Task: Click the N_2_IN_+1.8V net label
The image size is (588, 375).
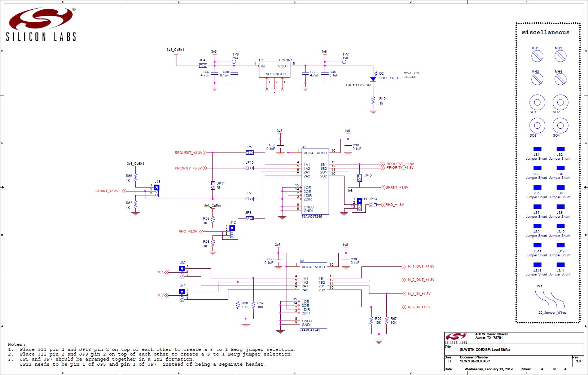Action: tap(419, 307)
